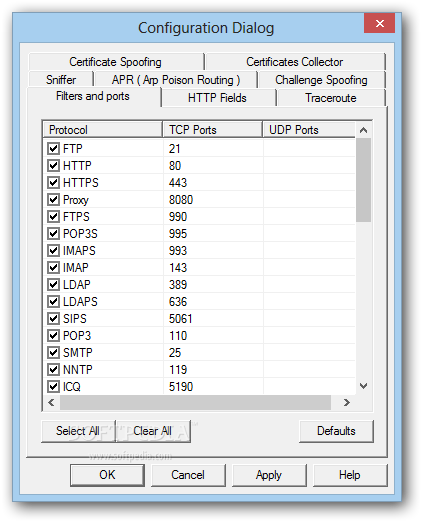The width and height of the screenshot is (422, 522).
Task: Toggle the HTTP protocol checkbox
Action: click(53, 165)
